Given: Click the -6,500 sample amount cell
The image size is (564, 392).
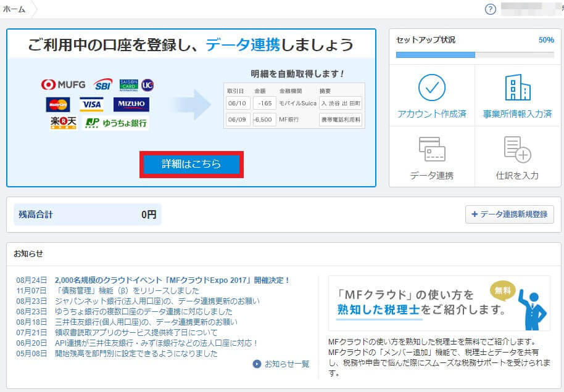Looking at the screenshot, I should click(x=264, y=120).
